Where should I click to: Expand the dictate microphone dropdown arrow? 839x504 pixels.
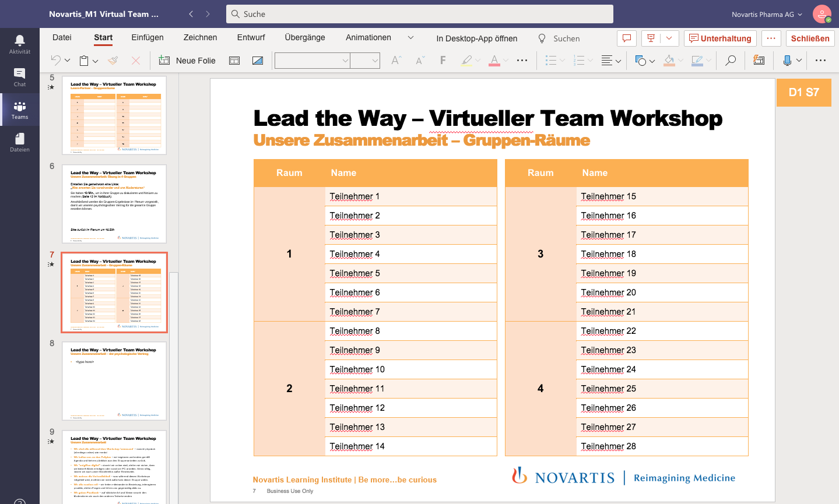pos(799,61)
